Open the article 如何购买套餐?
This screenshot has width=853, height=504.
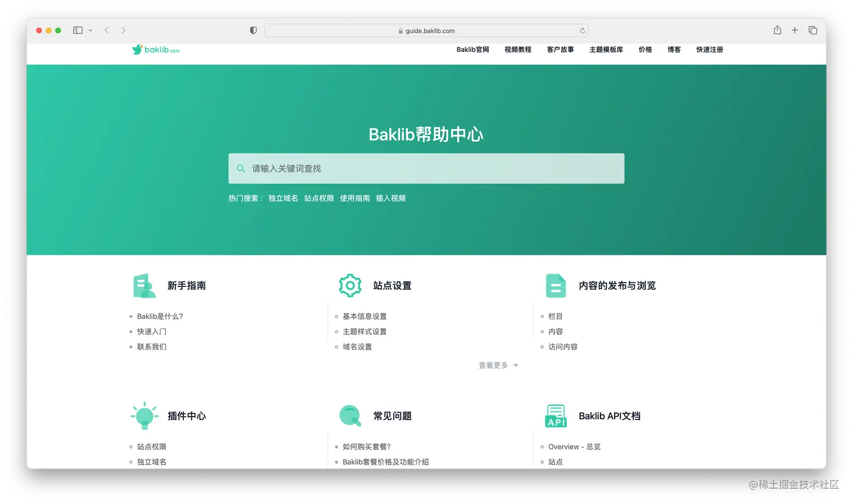tap(367, 446)
